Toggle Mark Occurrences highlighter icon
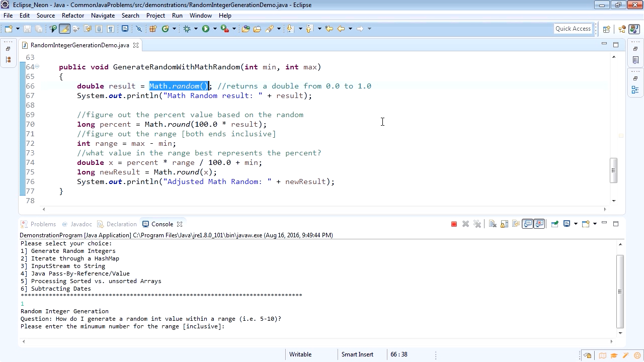Screen dimensions: 644x362 tap(64, 29)
